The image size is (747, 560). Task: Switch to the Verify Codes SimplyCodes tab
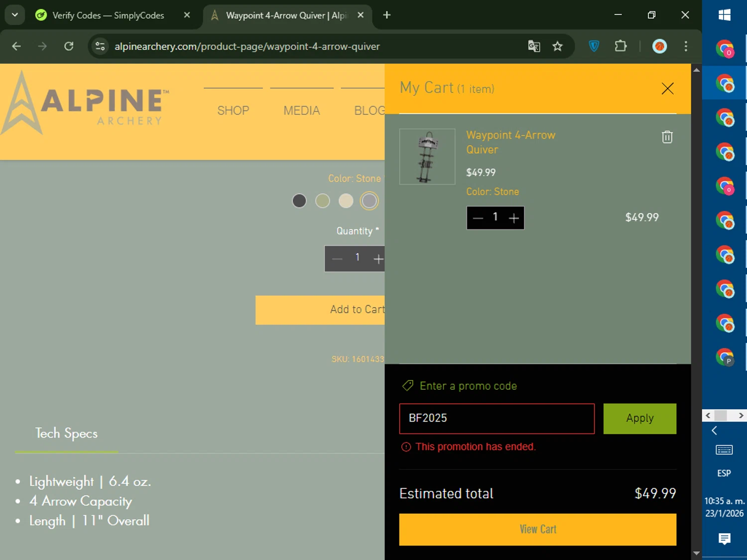(108, 15)
